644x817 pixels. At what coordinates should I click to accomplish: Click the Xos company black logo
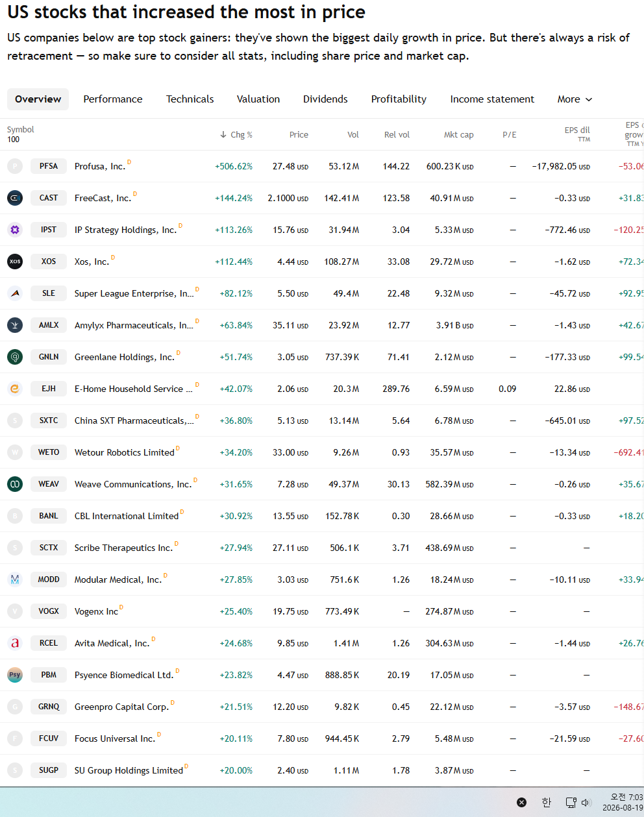15,262
